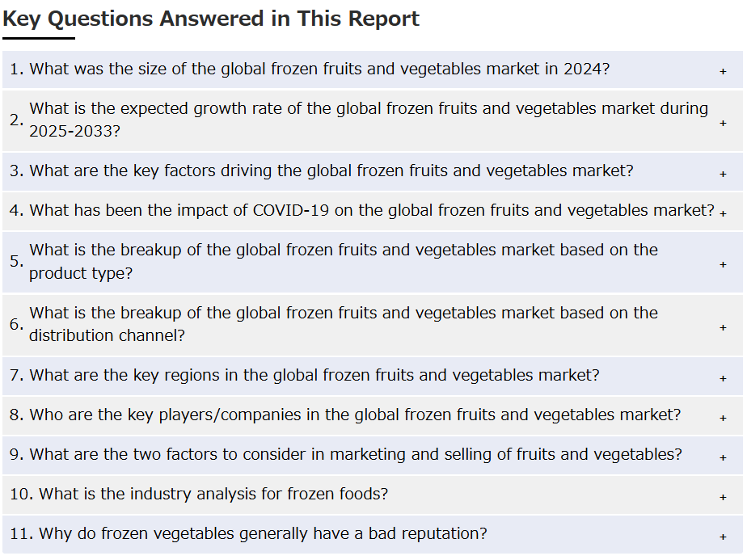The width and height of the screenshot is (747, 560).
Task: Click plus icon next to COVID-19 impact question
Action: click(723, 214)
